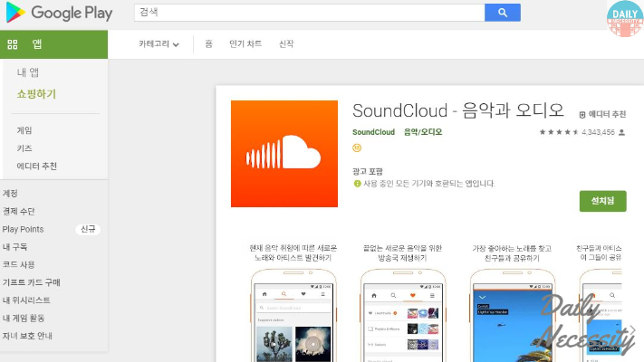644x362 pixels.
Task: Click the DAILY logo at top right
Action: (625, 18)
